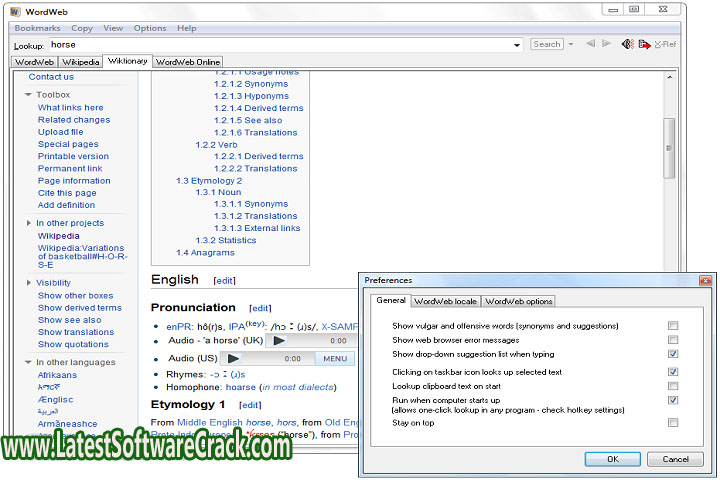Jump to 1.4 Anagrams in contents
The width and height of the screenshot is (720, 480).
coord(205,253)
